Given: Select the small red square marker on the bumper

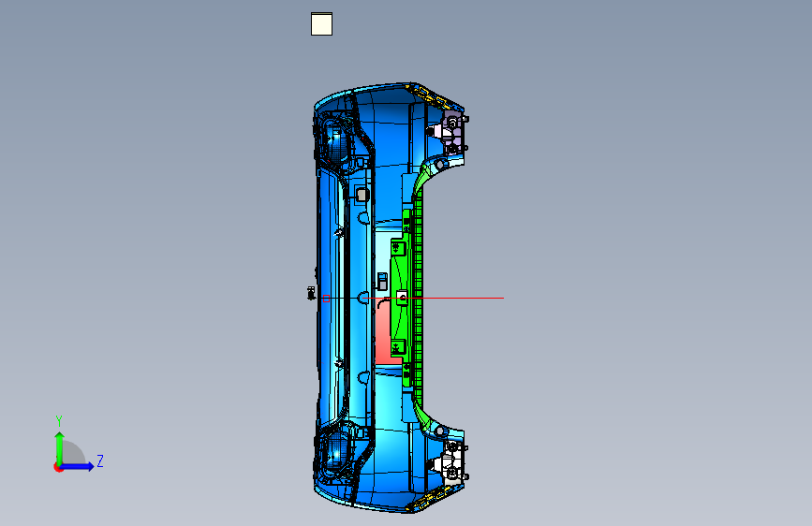Looking at the screenshot, I should [326, 299].
